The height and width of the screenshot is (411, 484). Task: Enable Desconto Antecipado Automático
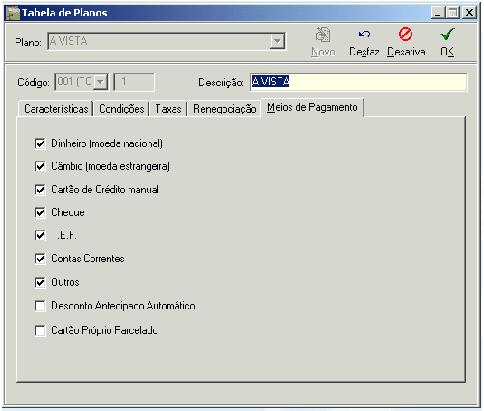[x=40, y=306]
